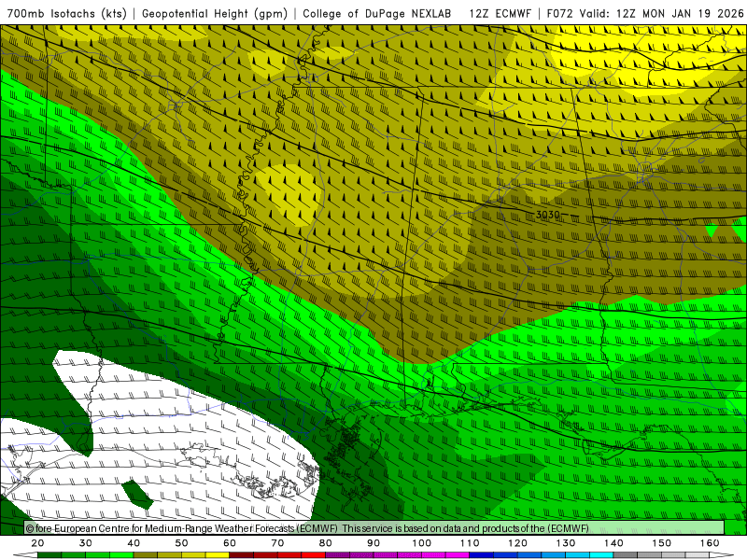The image size is (747, 560).
Task: Click the 100 knot legend label
Action: point(422,543)
